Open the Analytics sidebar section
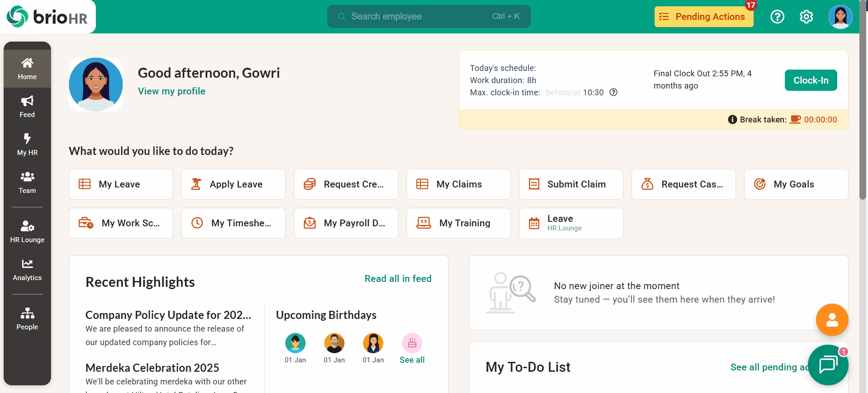The width and height of the screenshot is (868, 393). click(27, 270)
